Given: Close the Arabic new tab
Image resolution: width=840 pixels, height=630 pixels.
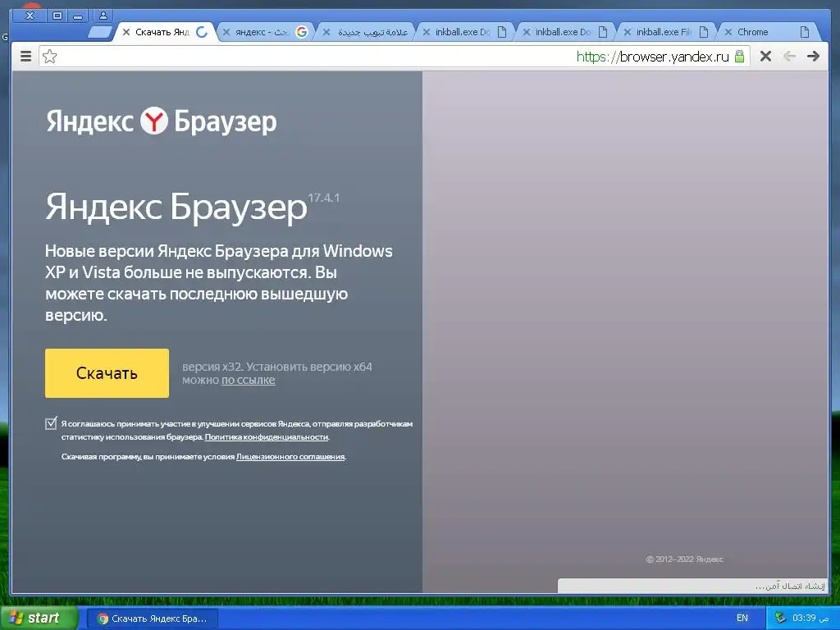Looking at the screenshot, I should [326, 32].
